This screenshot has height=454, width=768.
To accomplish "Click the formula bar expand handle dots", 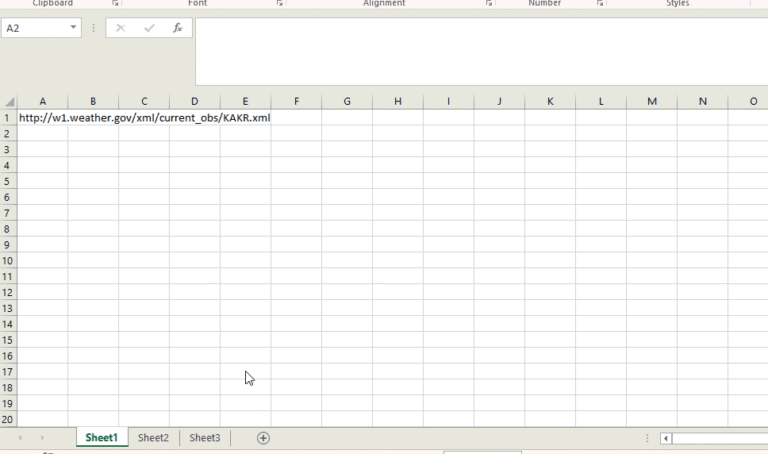I will [93, 28].
